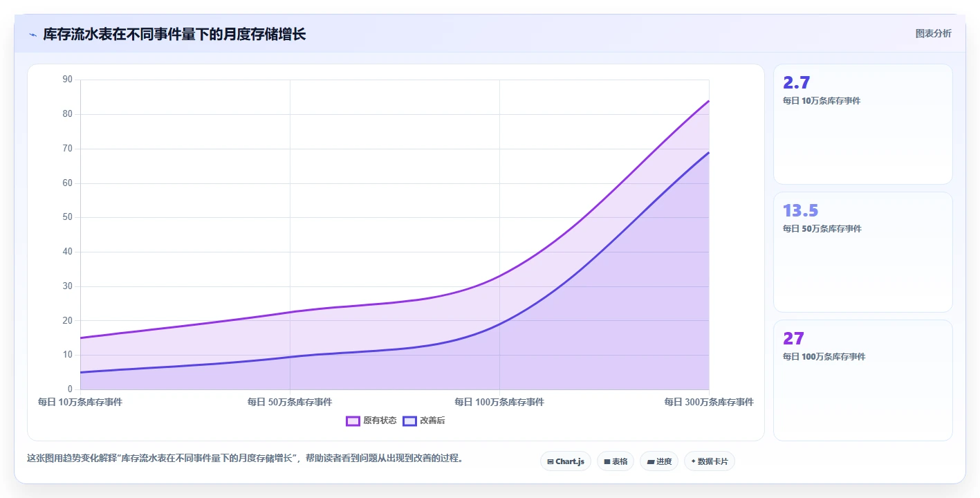Click x-axis label 每日 300万条库存事件

[709, 402]
